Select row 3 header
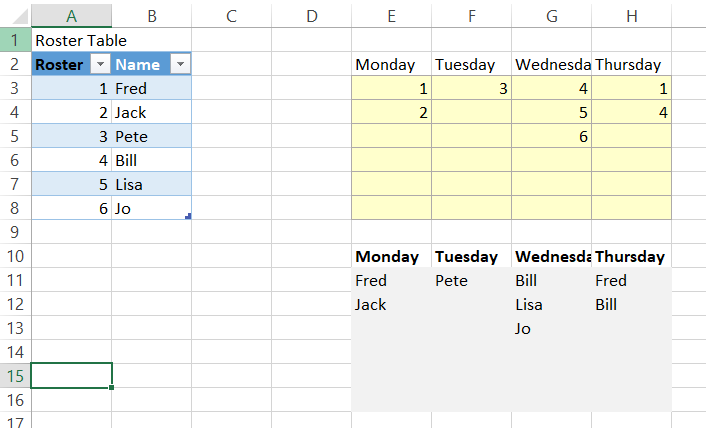 15,88
